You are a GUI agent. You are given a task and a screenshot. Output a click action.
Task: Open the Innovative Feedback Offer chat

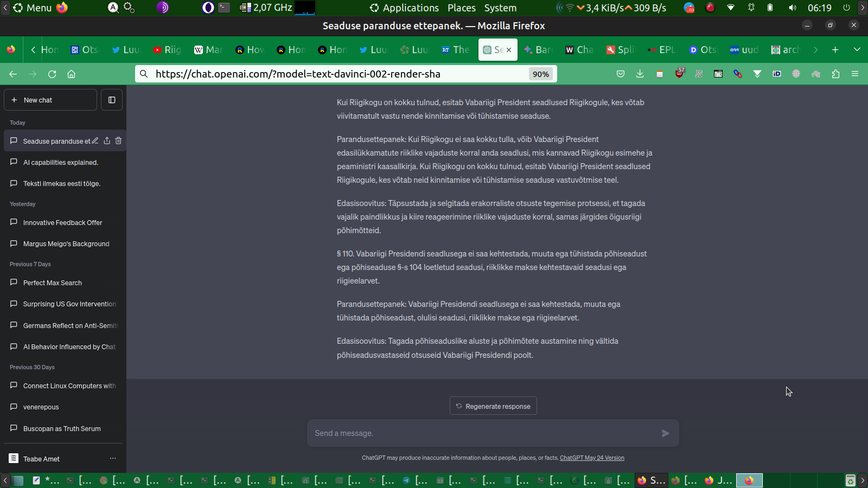click(x=63, y=222)
